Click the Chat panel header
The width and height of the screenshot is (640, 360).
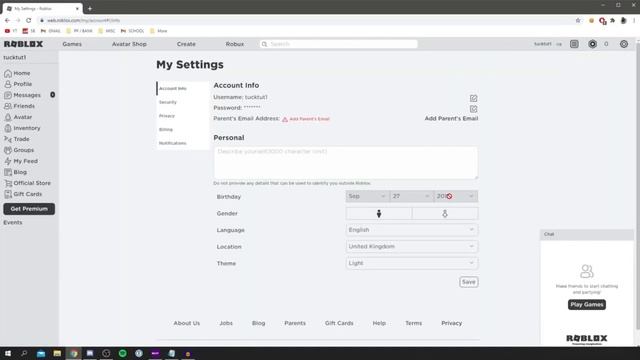point(587,234)
